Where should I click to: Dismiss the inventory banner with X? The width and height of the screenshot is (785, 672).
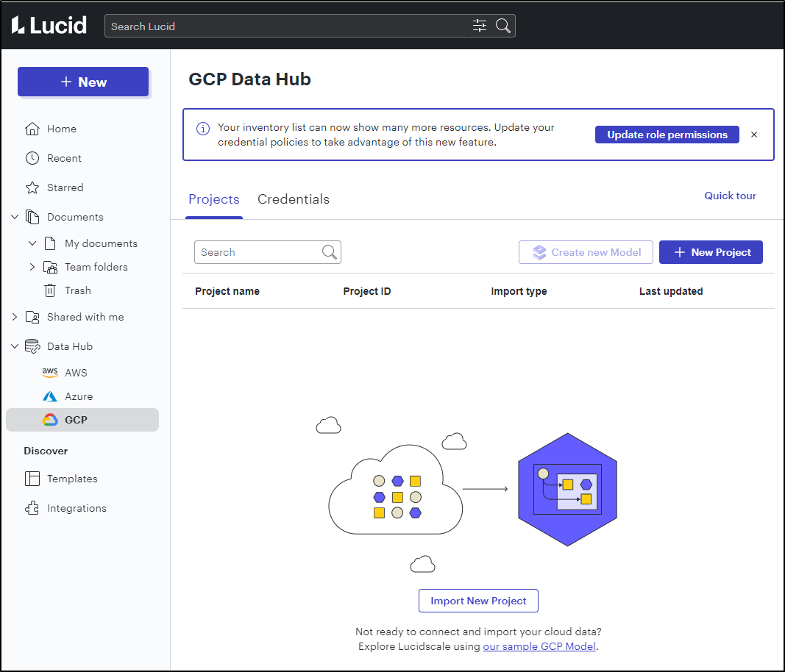coord(754,135)
